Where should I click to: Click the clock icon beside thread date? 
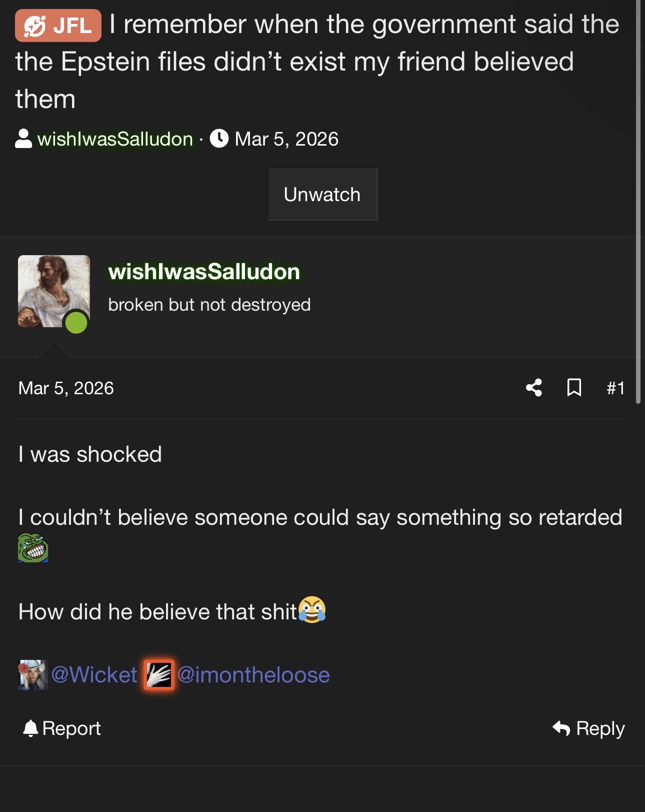tap(219, 139)
